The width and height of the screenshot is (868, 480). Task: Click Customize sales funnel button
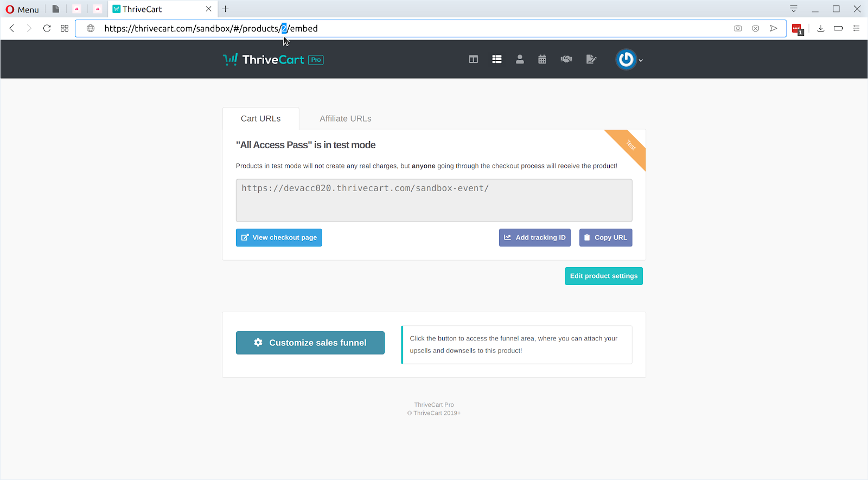310,343
